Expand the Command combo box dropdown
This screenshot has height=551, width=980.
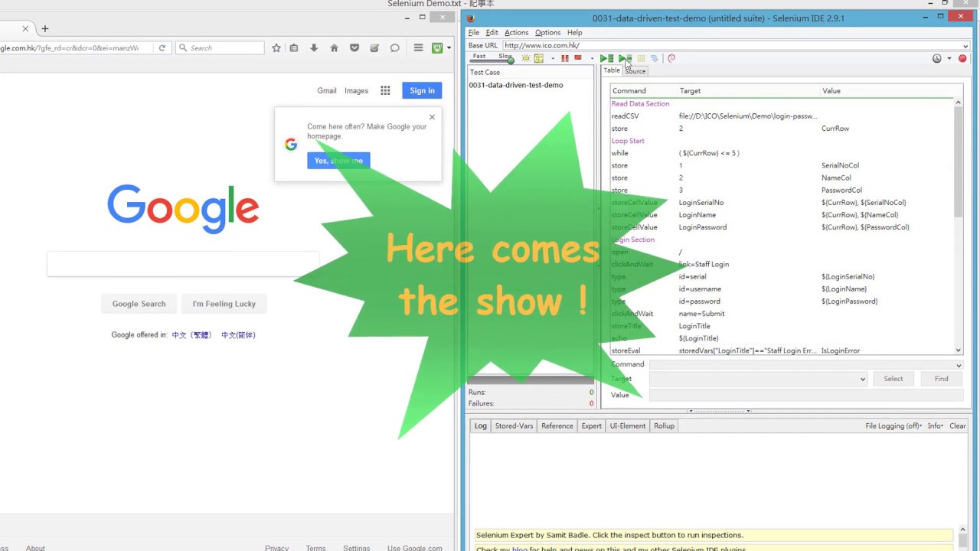coord(959,365)
